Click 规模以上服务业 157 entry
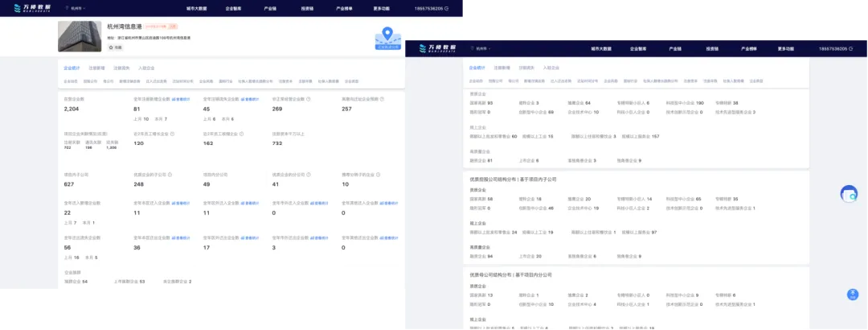Screen dimensions: 868x330 [x=641, y=136]
